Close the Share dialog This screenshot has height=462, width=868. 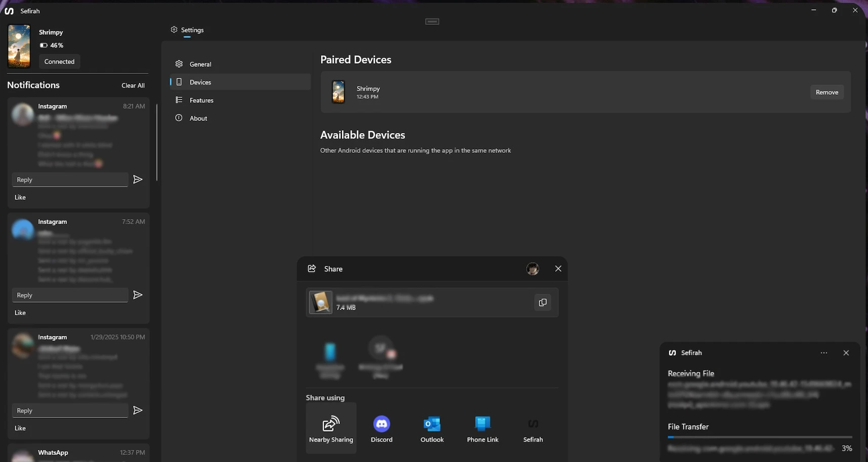click(x=558, y=269)
